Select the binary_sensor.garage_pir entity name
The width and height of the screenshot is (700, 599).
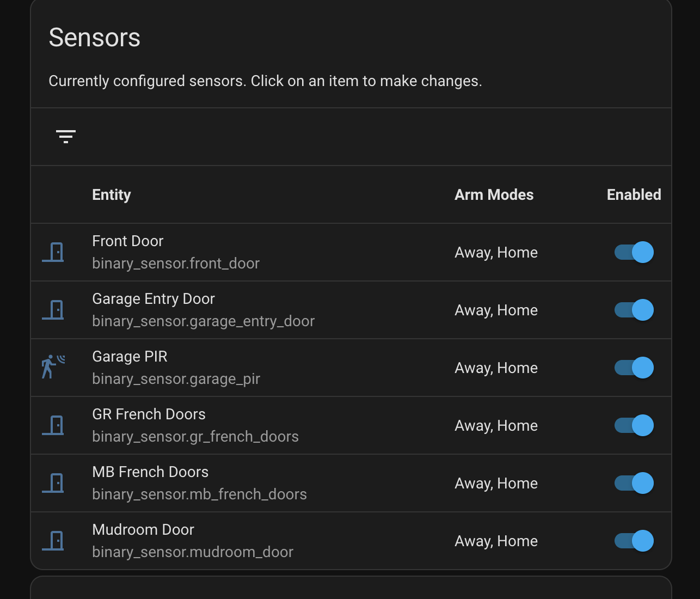[176, 379]
